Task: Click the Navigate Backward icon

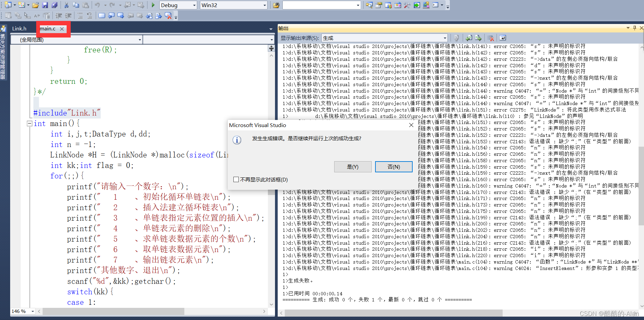Action: [127, 5]
